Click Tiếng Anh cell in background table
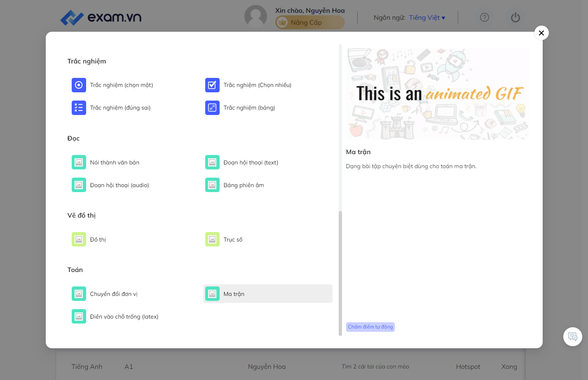This screenshot has width=588, height=380. 87,366
